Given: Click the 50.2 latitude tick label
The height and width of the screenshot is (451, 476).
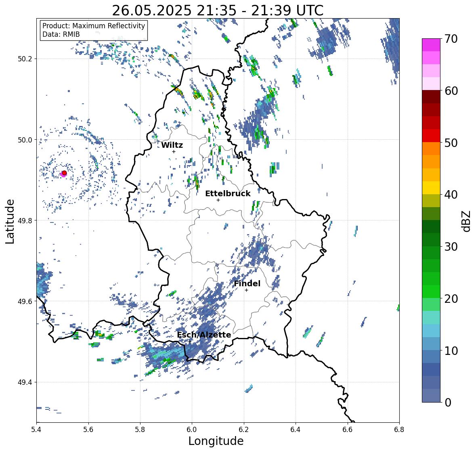Looking at the screenshot, I should (x=25, y=59).
